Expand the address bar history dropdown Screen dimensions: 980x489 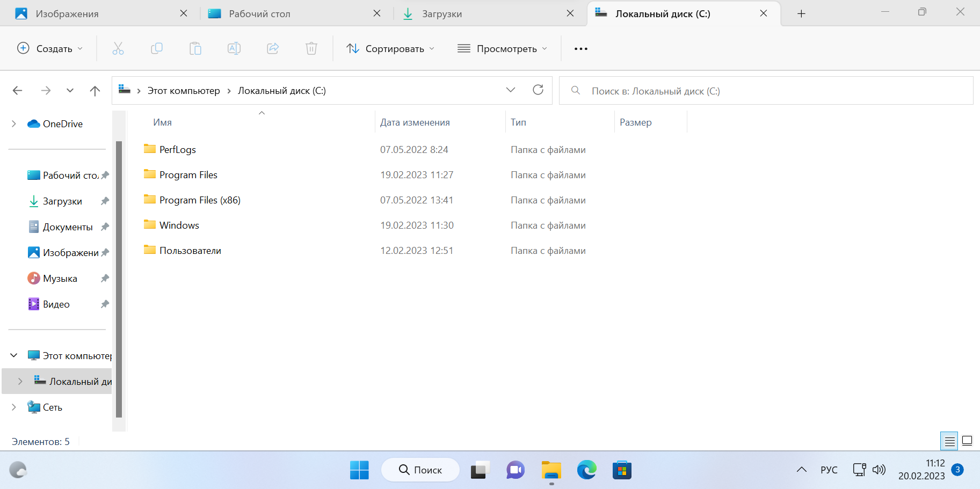click(x=511, y=90)
